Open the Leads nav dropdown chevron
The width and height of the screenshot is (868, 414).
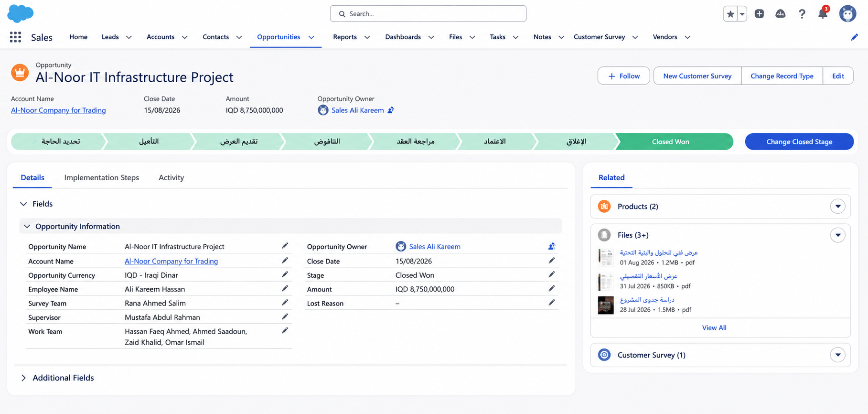pyautogui.click(x=129, y=37)
